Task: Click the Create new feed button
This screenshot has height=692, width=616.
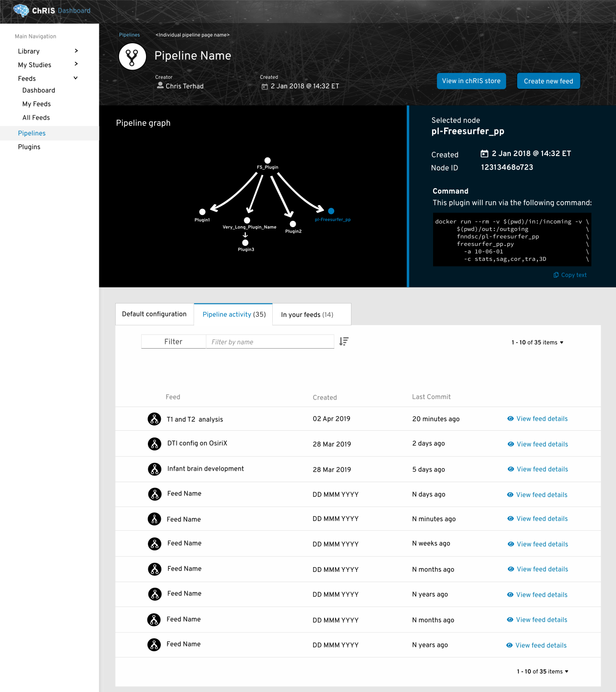Action: point(548,81)
